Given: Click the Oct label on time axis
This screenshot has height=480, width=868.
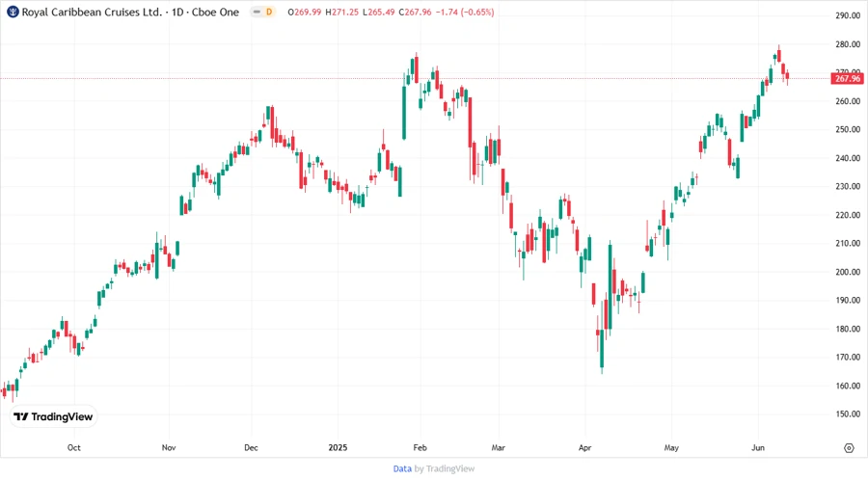Looking at the screenshot, I should pos(73,447).
